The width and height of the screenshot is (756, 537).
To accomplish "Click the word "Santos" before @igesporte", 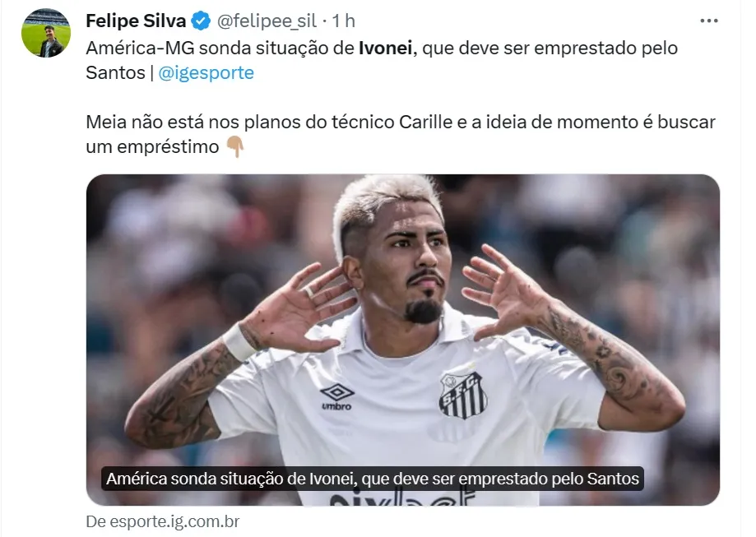I will point(116,73).
